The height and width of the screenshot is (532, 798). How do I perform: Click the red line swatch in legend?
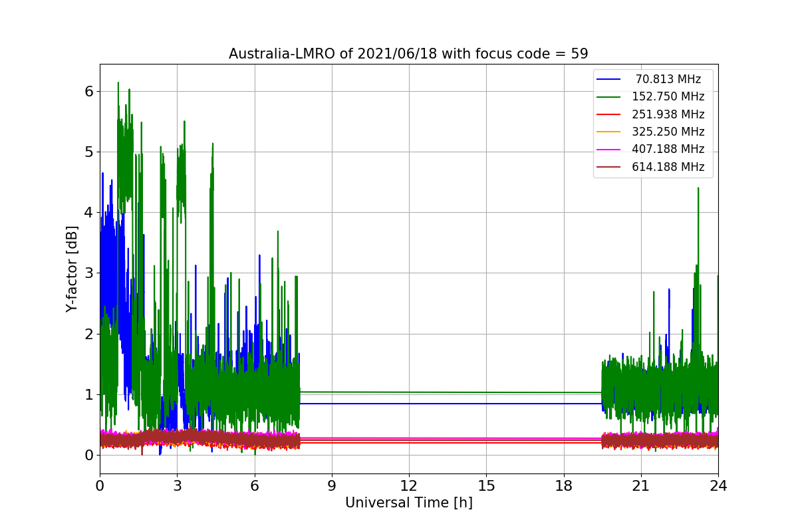click(x=608, y=114)
